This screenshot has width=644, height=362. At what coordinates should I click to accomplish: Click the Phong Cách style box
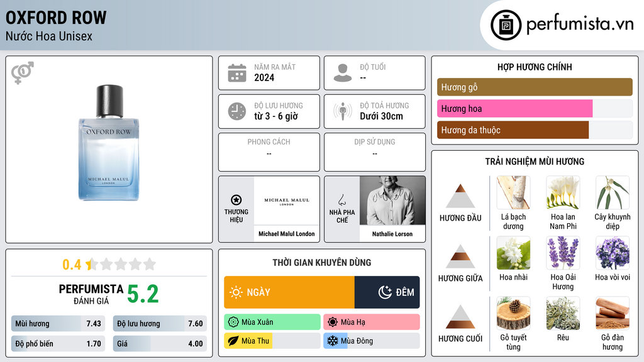coord(269,152)
